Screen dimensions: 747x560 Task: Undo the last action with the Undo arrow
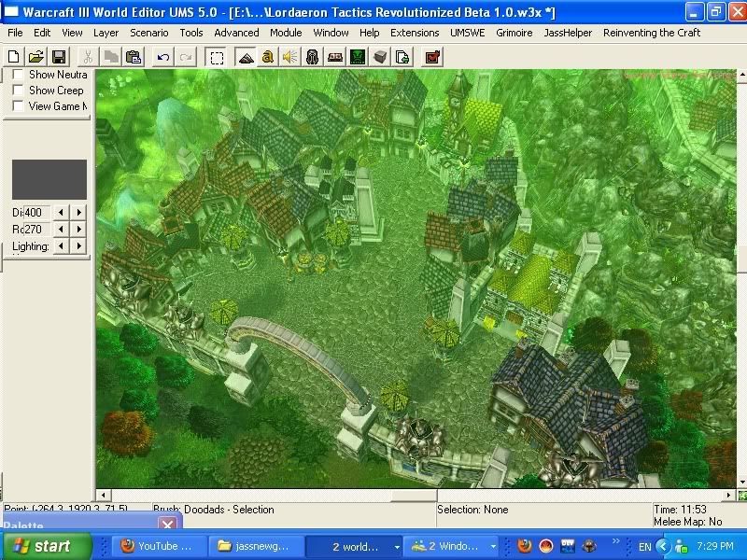pos(162,57)
